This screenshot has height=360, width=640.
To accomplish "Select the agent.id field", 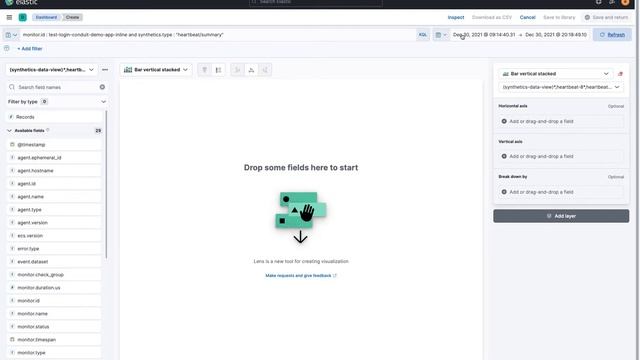I will click(x=54, y=184).
